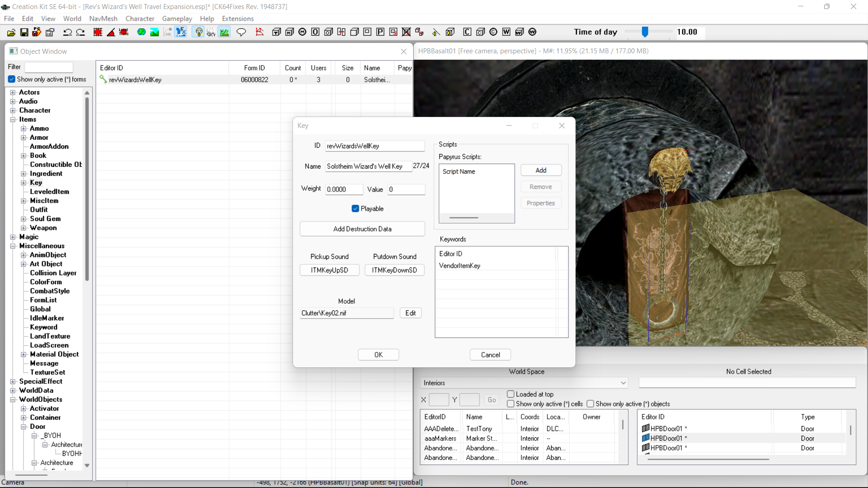Select the AAADelete cell row
This screenshot has width=868, height=488.
519,429
